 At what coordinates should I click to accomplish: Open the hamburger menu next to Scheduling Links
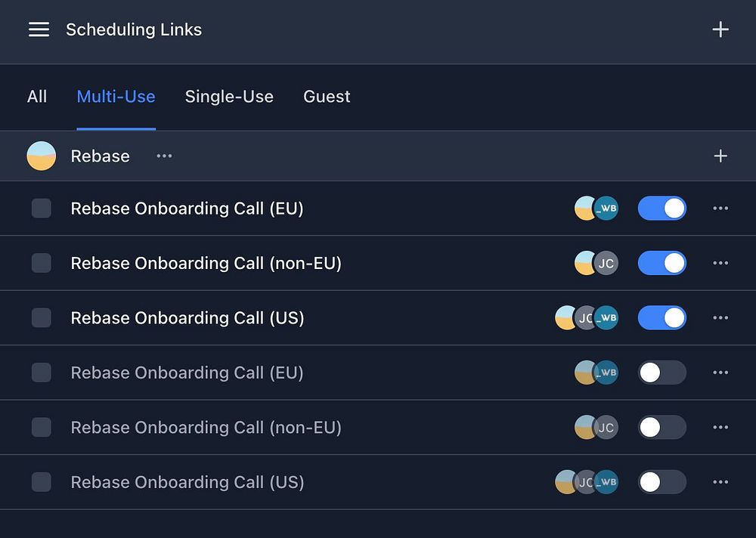point(39,29)
